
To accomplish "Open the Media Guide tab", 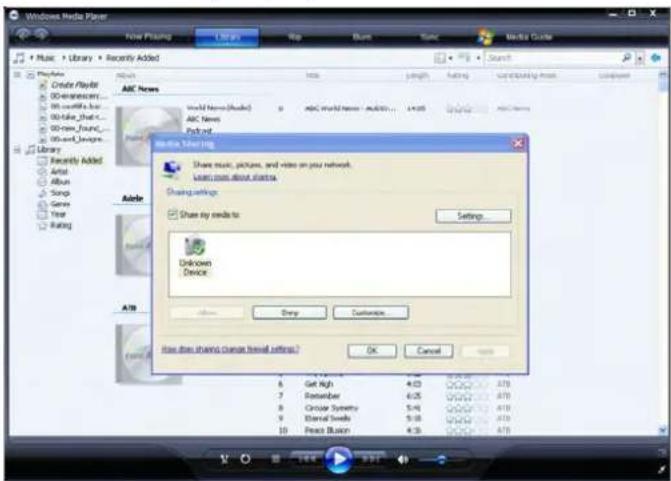I will tap(529, 37).
